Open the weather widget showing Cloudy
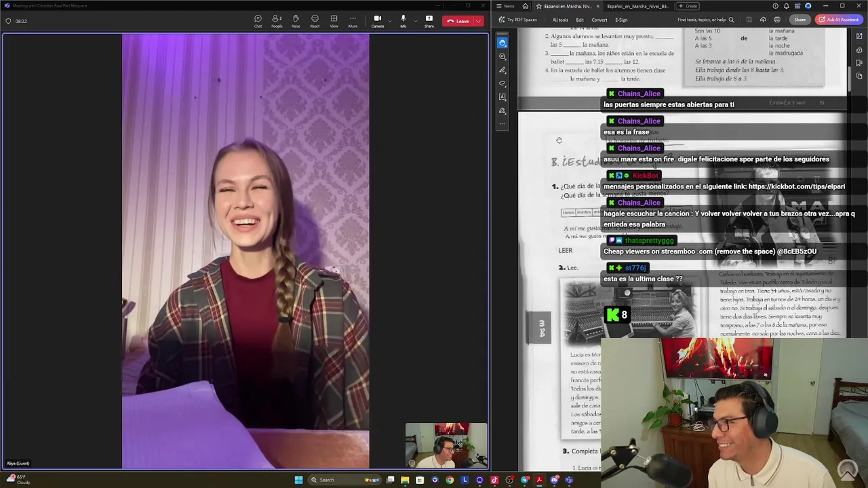The image size is (868, 488). point(18,480)
